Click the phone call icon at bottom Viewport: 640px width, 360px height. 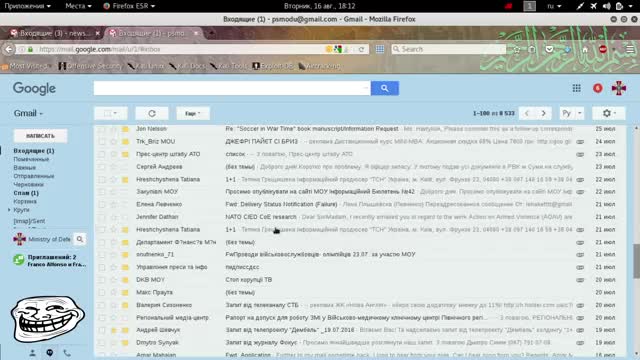pyautogui.click(x=67, y=353)
